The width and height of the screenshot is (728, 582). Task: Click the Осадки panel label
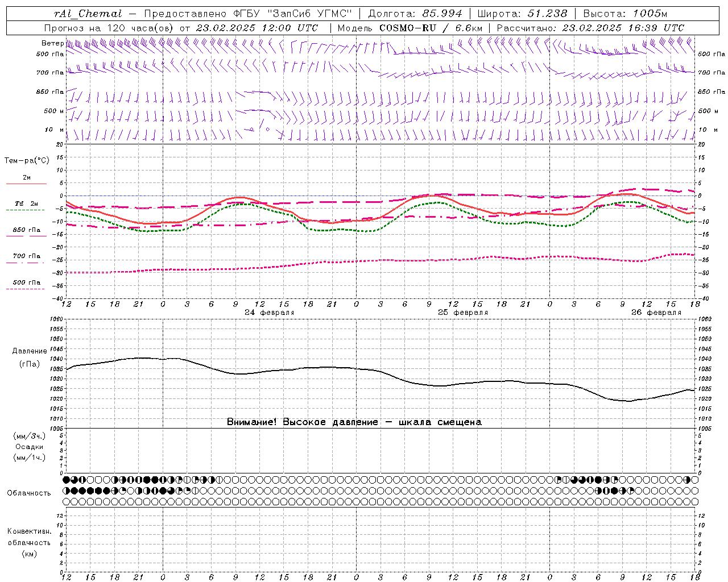click(x=30, y=447)
